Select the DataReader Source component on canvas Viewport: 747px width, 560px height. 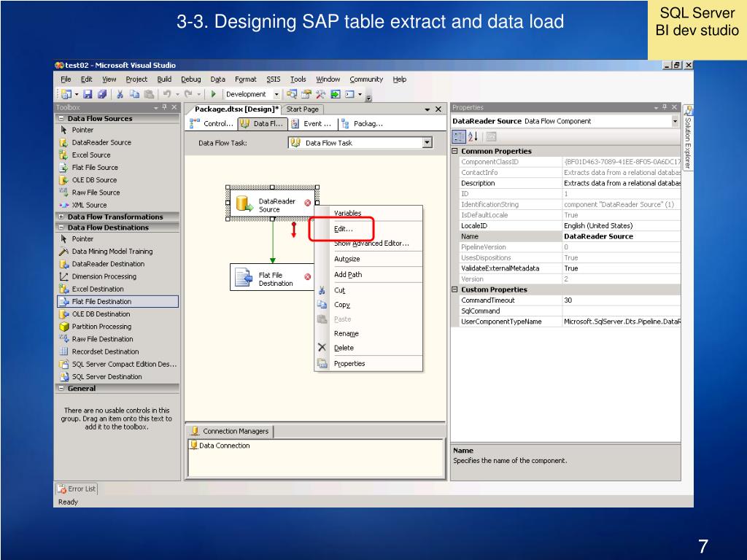tap(272, 204)
